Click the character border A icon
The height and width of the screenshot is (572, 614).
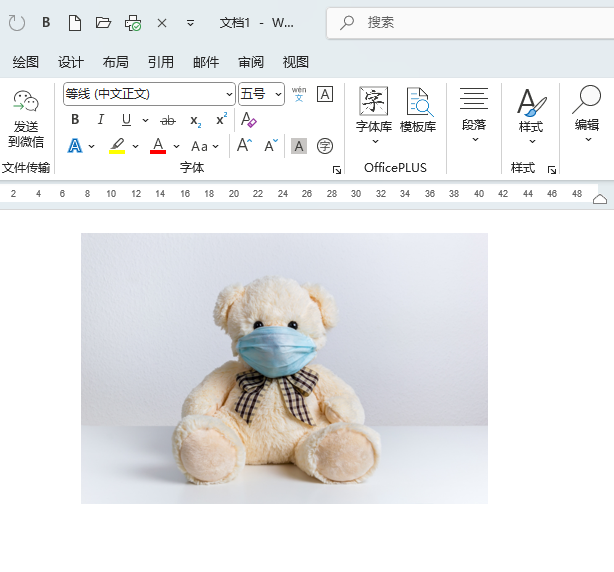[x=325, y=94]
